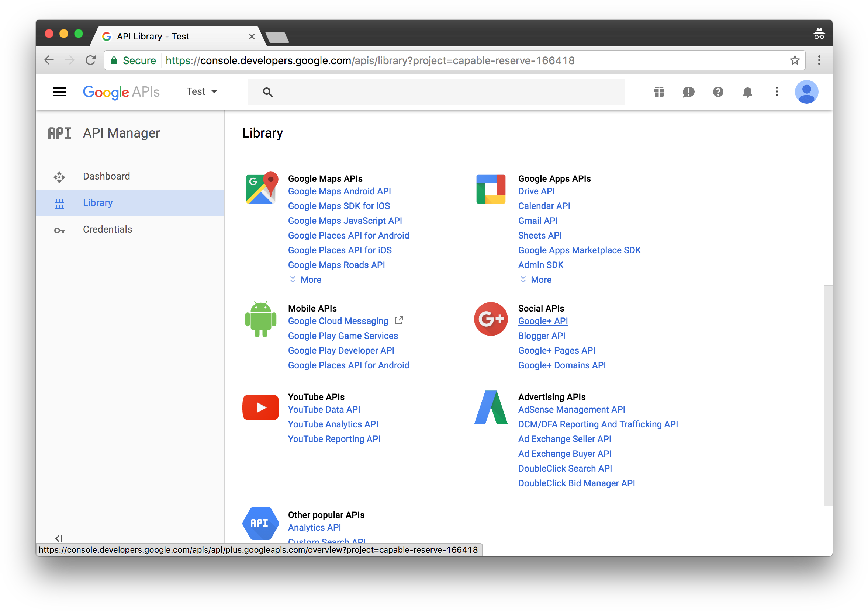Open Google Play Developer API
The width and height of the screenshot is (868, 611).
(341, 350)
